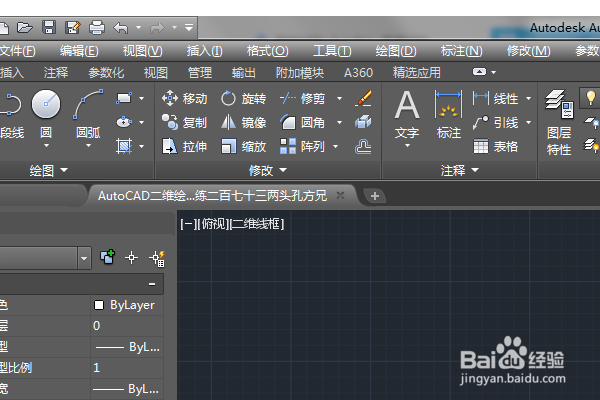Switch to the 输出 ribbon tab

point(244,72)
